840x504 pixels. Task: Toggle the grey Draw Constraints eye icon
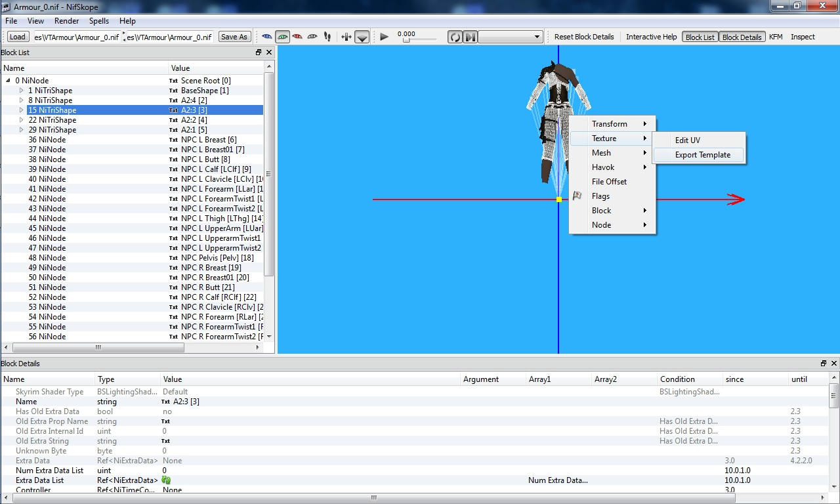pyautogui.click(x=312, y=37)
